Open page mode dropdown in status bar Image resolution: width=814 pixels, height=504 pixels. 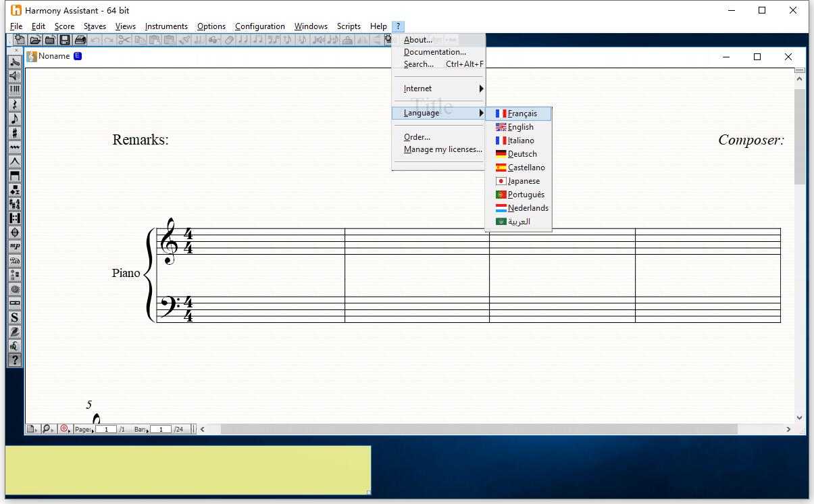[32, 428]
